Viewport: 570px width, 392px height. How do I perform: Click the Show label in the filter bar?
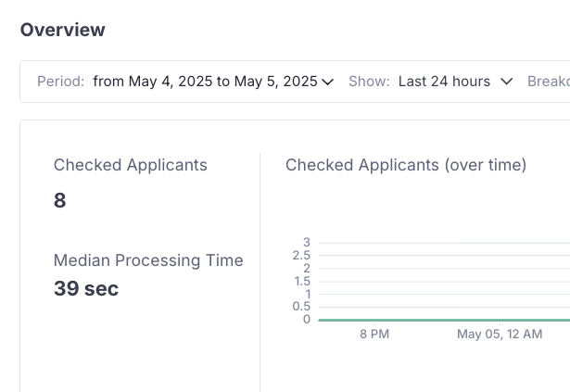pyautogui.click(x=369, y=82)
